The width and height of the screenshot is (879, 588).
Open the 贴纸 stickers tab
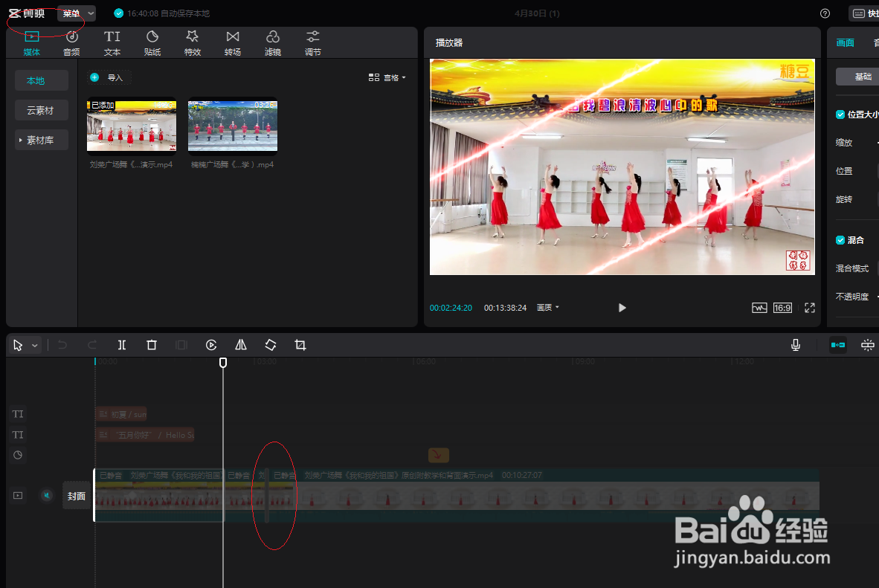point(152,43)
